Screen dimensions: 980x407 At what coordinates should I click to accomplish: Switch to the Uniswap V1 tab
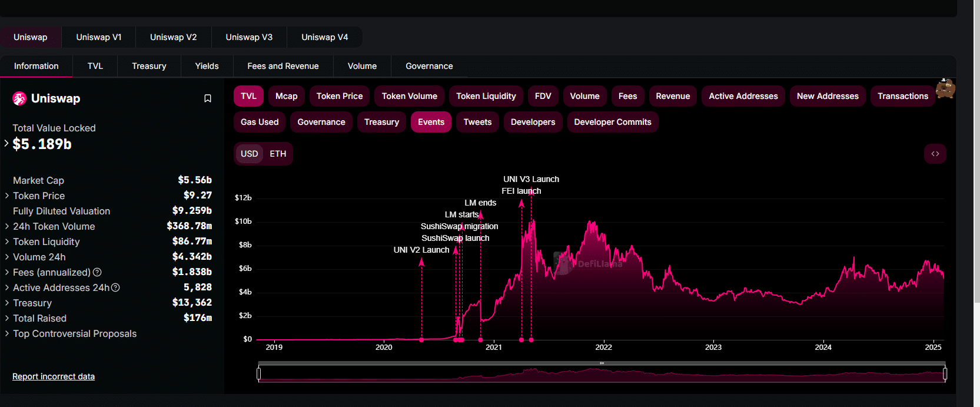click(99, 37)
